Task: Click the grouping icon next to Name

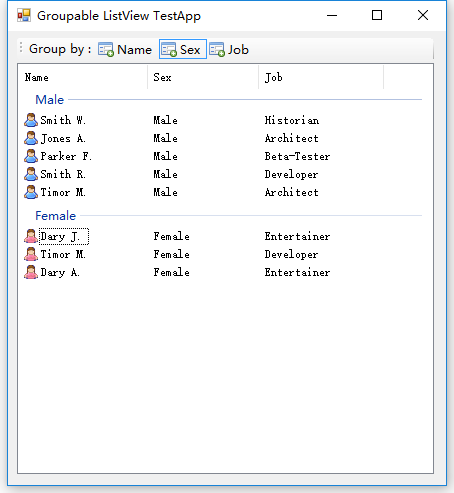Action: (106, 49)
